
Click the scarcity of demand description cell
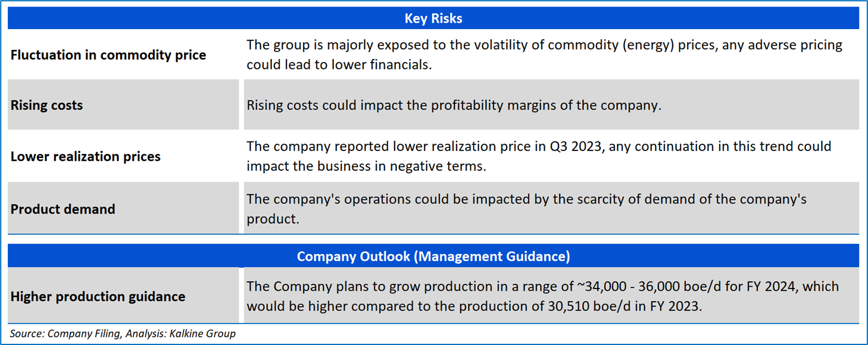[x=526, y=209]
